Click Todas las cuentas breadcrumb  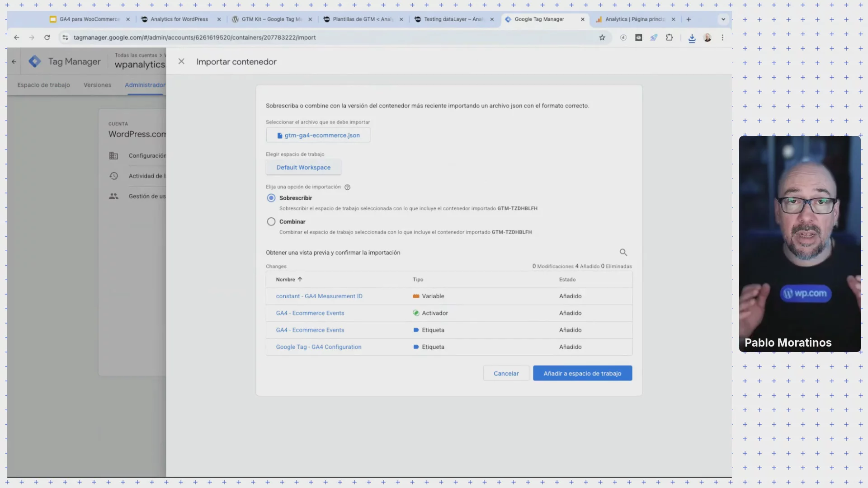(136, 55)
